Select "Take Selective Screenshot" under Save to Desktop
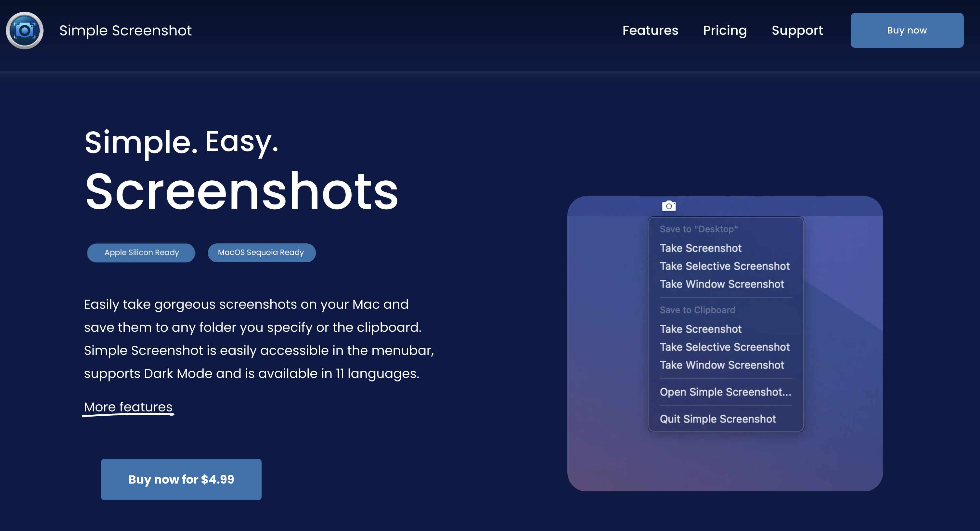This screenshot has height=531, width=980. pos(725,266)
